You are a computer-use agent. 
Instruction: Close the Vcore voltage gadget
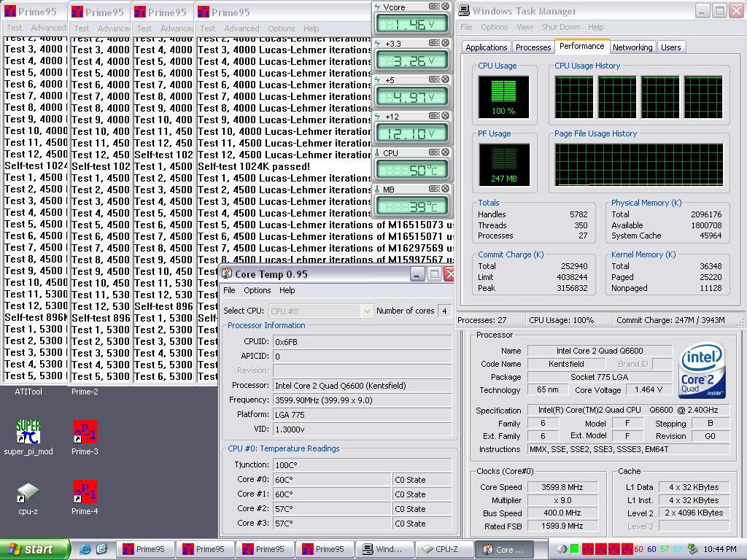[445, 7]
